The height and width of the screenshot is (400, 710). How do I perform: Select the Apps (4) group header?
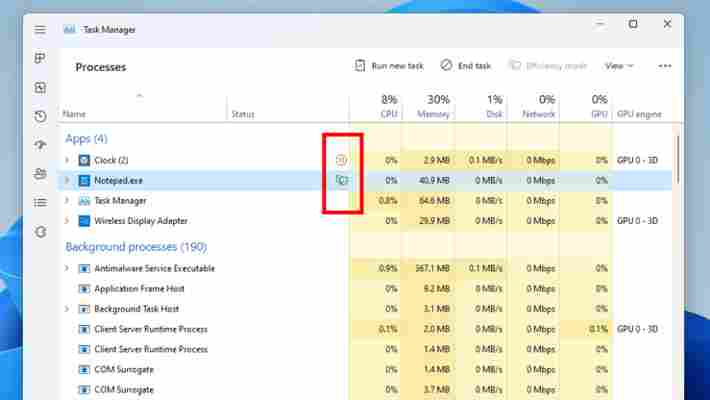[x=86, y=139]
